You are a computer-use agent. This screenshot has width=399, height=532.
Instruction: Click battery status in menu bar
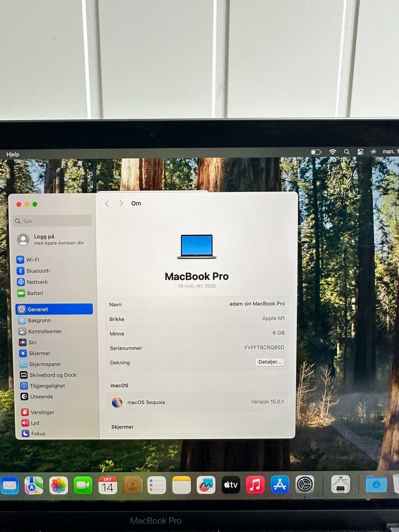316,152
